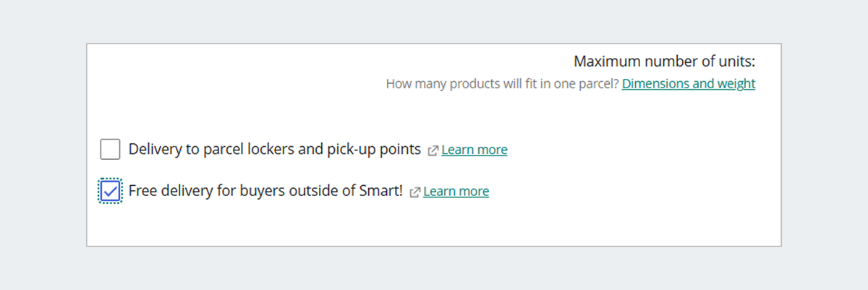Screen dimensions: 868x290
Task: Click the word 'weight' in the teal link
Action: 736,84
